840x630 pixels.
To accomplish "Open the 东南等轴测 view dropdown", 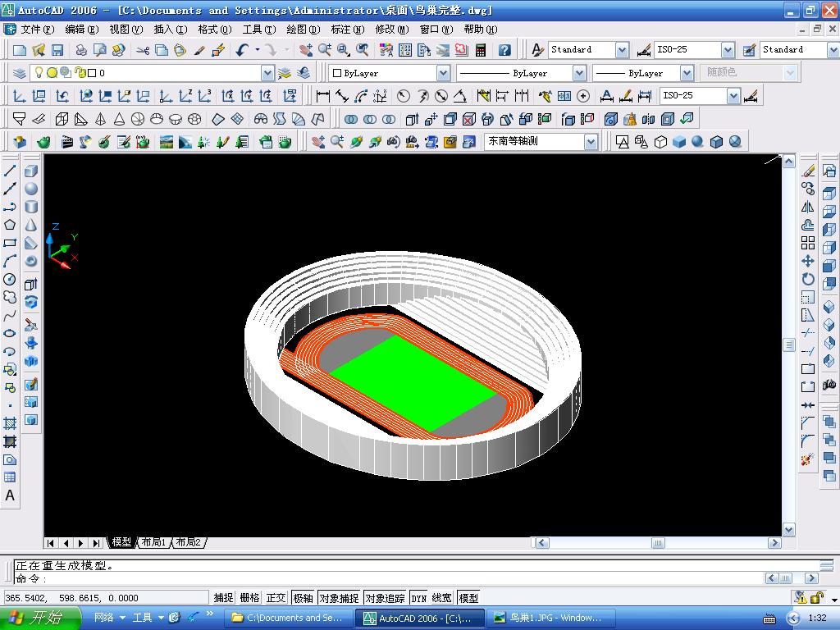I will click(591, 141).
